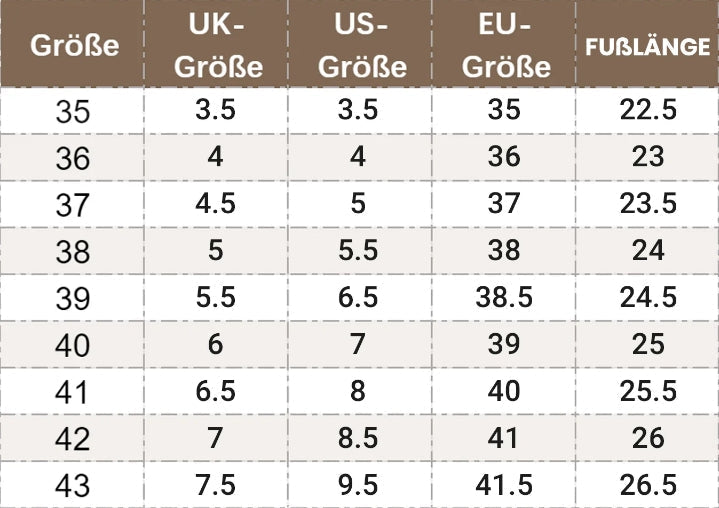Select the 25.5 foot length value
Viewport: 719px width, 508px height.
pyautogui.click(x=648, y=390)
